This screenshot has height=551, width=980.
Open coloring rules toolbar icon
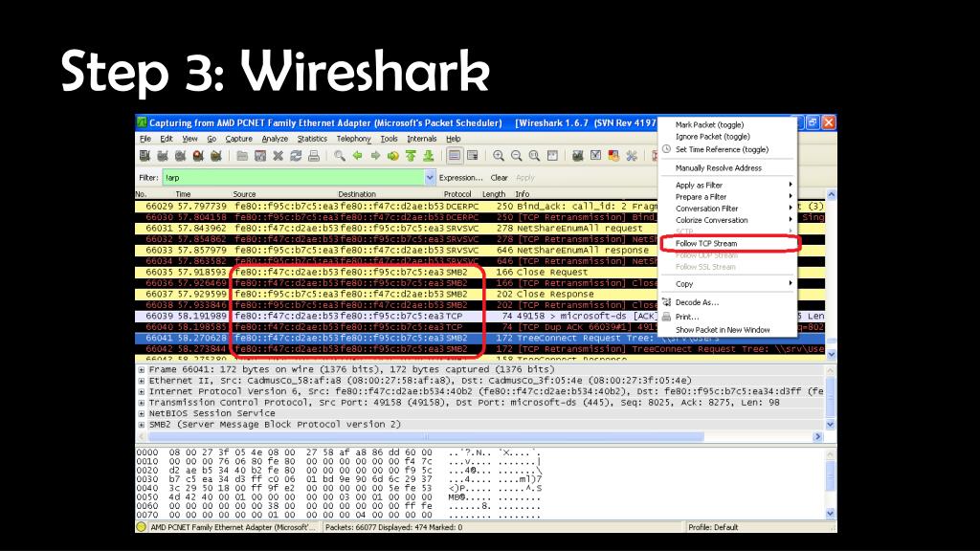pyautogui.click(x=613, y=156)
